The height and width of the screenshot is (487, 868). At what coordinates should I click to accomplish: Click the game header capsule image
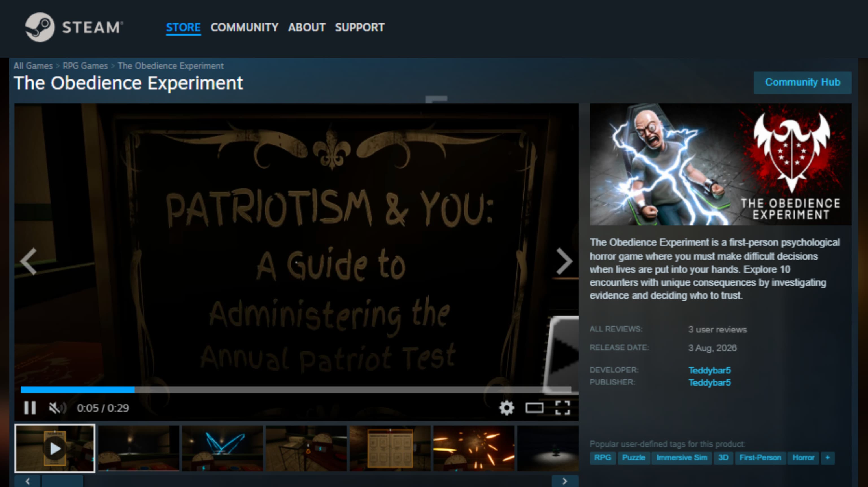pos(720,164)
